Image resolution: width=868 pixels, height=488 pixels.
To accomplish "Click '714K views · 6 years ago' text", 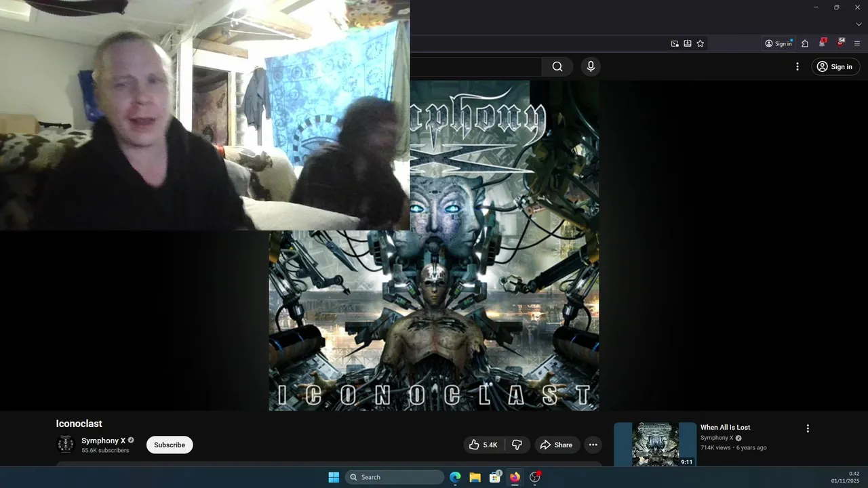I will click(733, 447).
